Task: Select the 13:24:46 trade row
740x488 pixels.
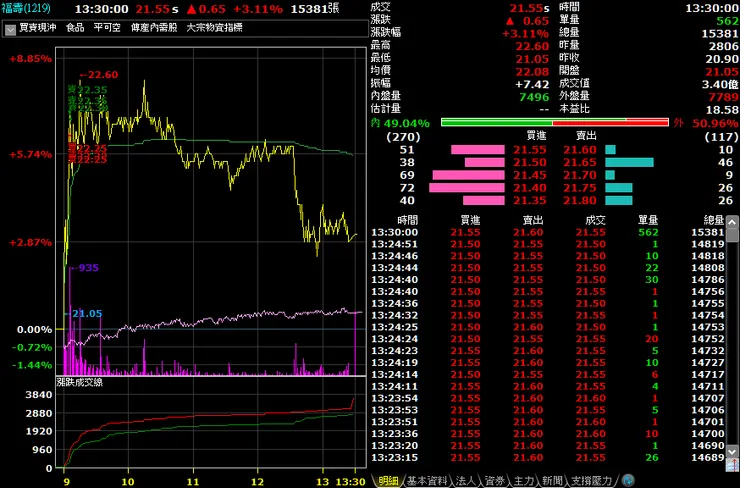Action: (x=547, y=256)
